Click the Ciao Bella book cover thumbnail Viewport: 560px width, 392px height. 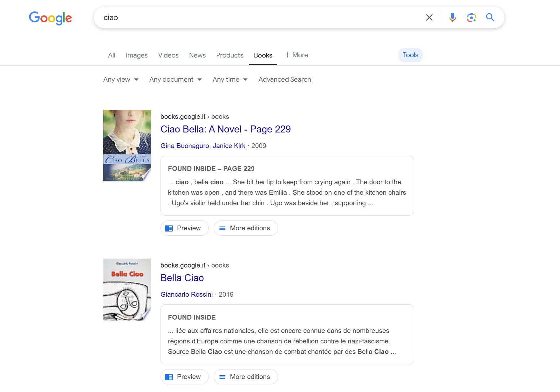127,146
